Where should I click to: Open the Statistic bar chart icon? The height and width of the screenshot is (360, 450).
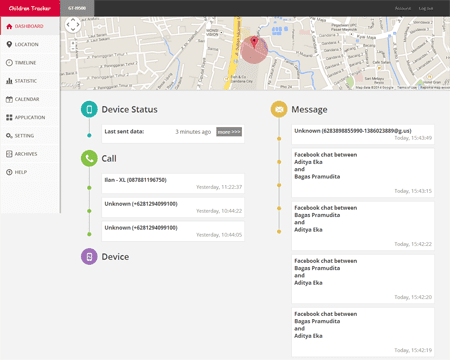[9, 81]
